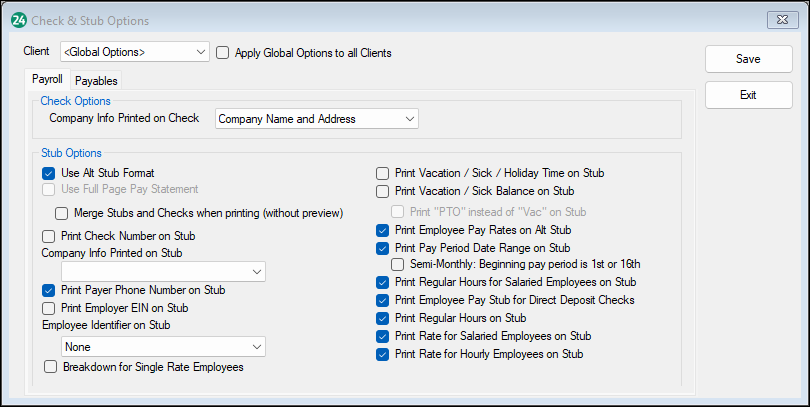Check Semi-Monthly beginning pay period option
Viewport: 810px width, 407px height.
point(397,264)
